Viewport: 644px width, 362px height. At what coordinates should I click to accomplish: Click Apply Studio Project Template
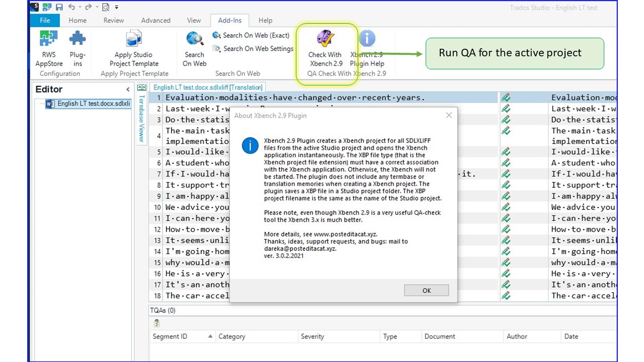tap(134, 49)
